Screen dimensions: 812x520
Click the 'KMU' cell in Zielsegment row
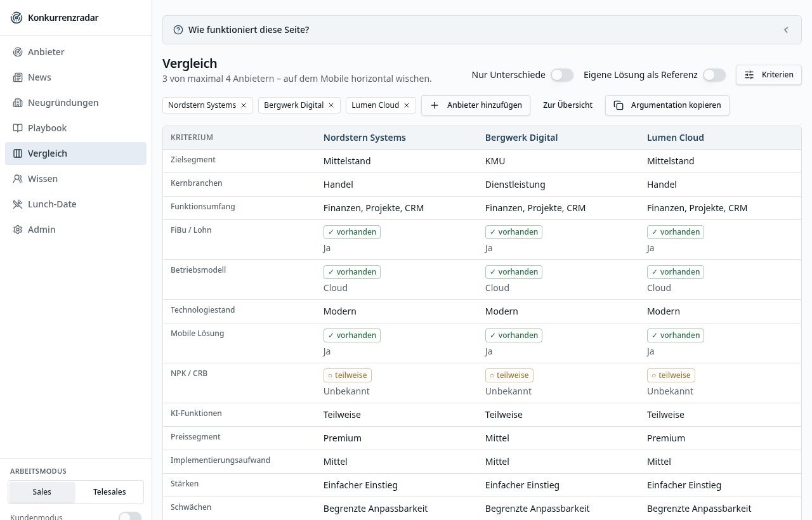tap(495, 161)
